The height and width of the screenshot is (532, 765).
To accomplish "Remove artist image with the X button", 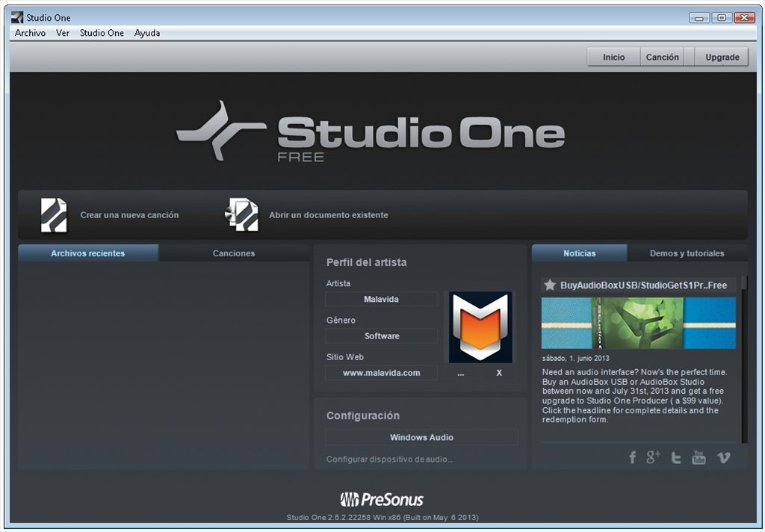I will pos(498,373).
